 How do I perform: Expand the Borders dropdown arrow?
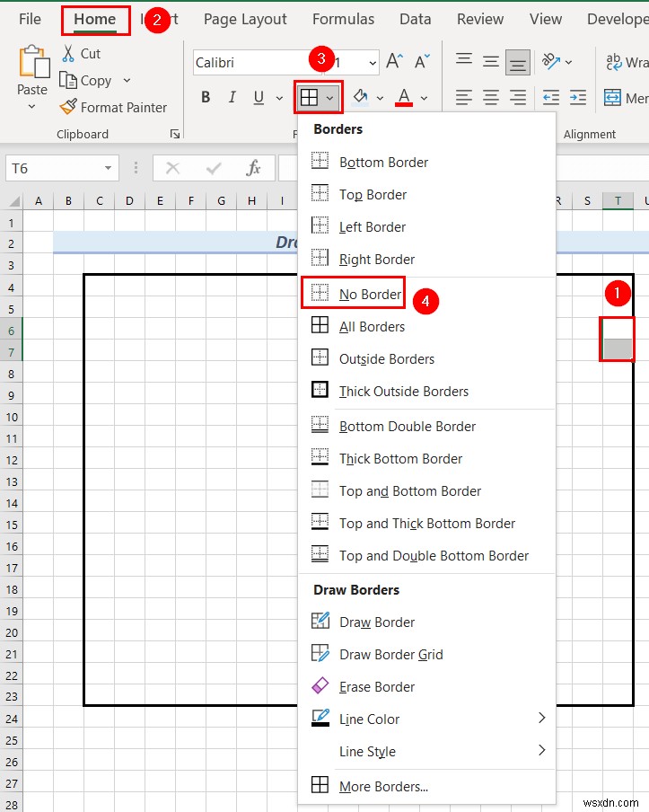coord(329,97)
